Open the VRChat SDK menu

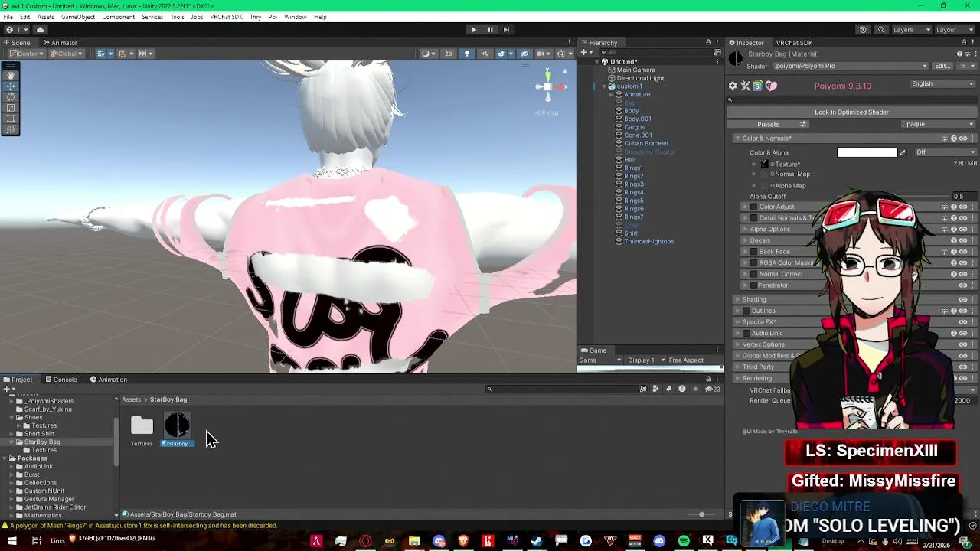click(x=226, y=17)
